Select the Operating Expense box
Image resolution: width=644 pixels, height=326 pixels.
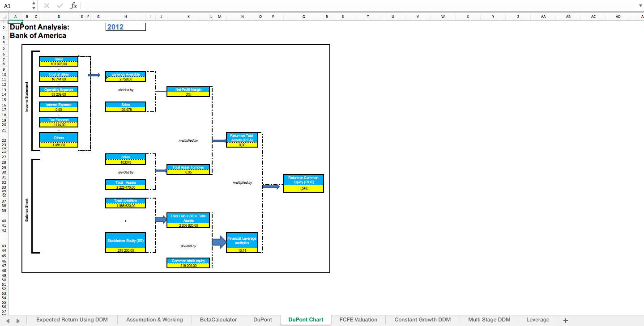click(x=59, y=92)
